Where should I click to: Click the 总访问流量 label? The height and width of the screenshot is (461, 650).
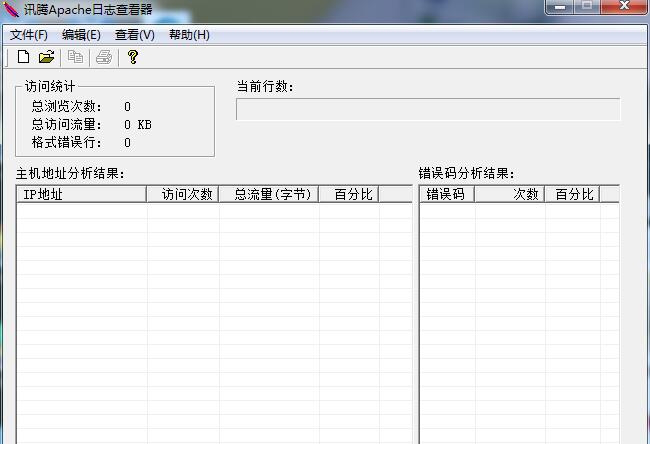(x=66, y=124)
